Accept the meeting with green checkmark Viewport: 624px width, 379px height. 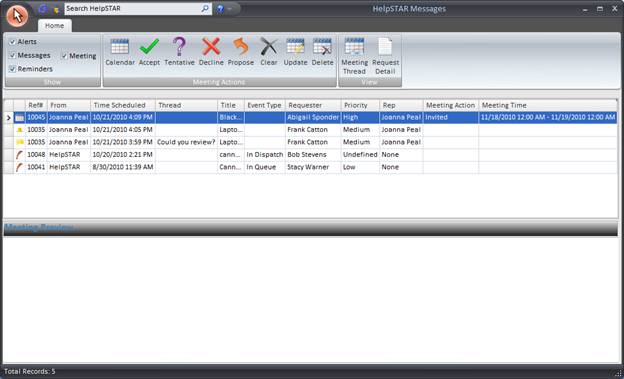pyautogui.click(x=149, y=52)
